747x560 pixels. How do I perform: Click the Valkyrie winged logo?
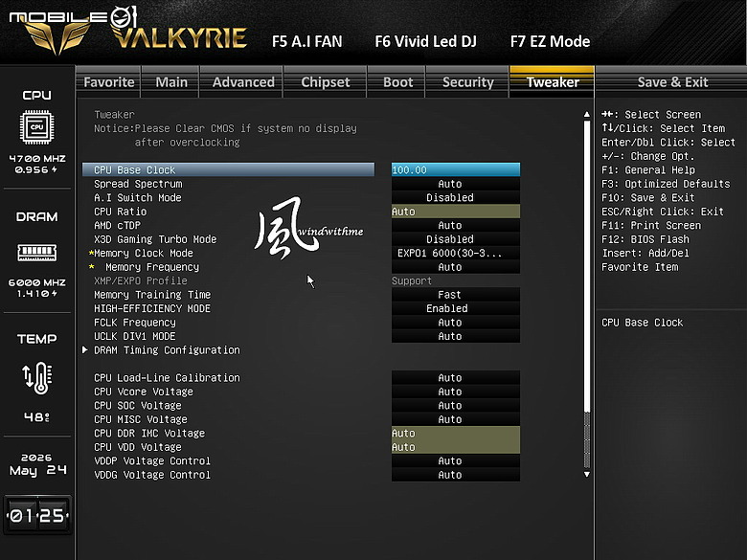pos(58,37)
